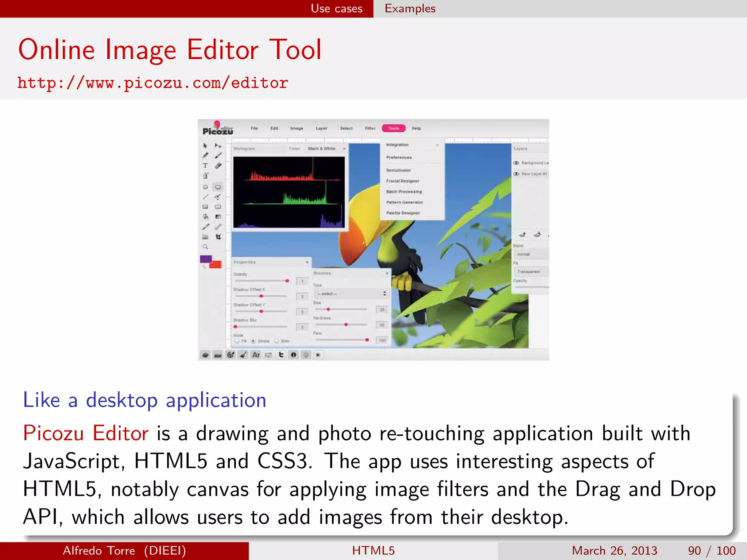Select the Ellipse shape tool
747x560 pixels.
click(x=205, y=187)
